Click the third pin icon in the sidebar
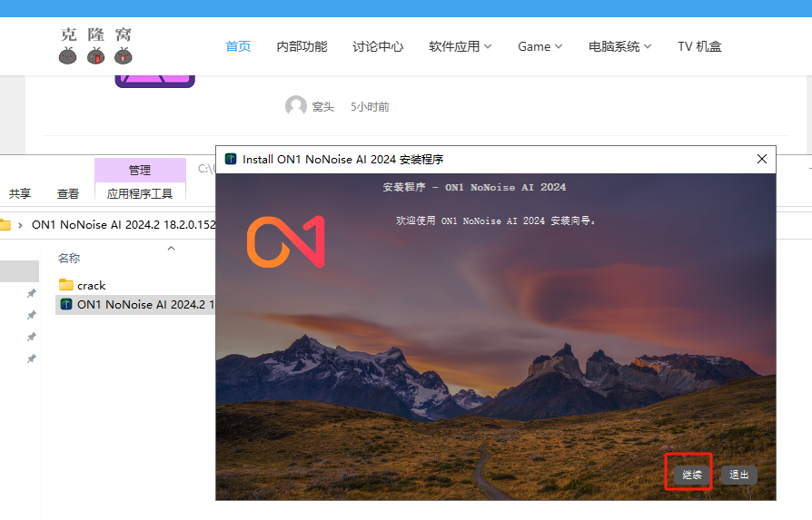The height and width of the screenshot is (520, 812). (x=32, y=337)
